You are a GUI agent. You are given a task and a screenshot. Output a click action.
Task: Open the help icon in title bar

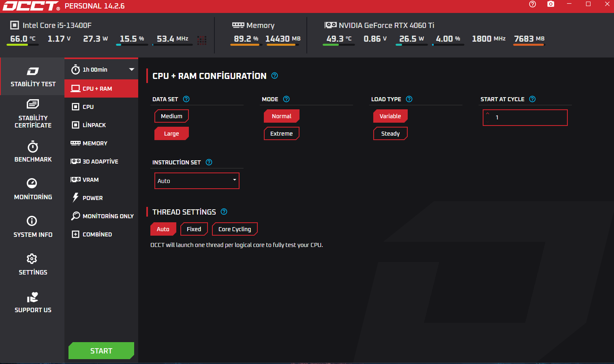click(x=533, y=4)
